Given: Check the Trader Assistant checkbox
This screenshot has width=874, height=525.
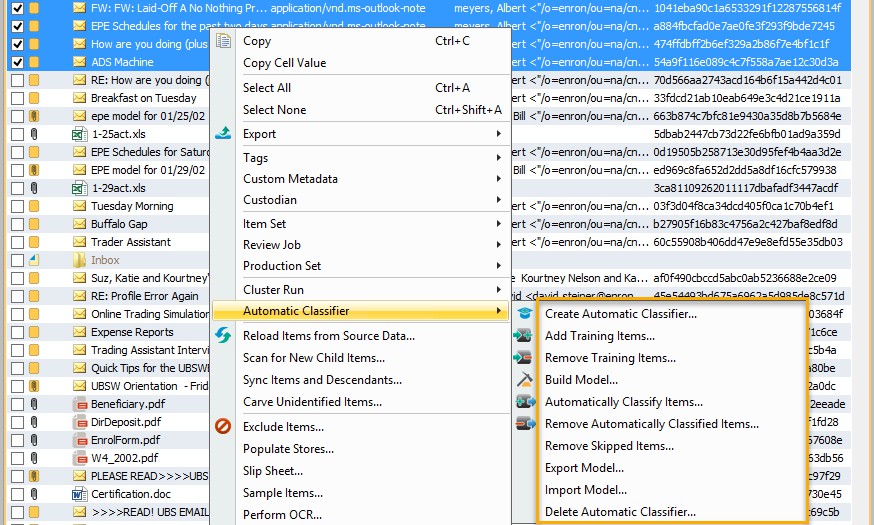Looking at the screenshot, I should [17, 242].
